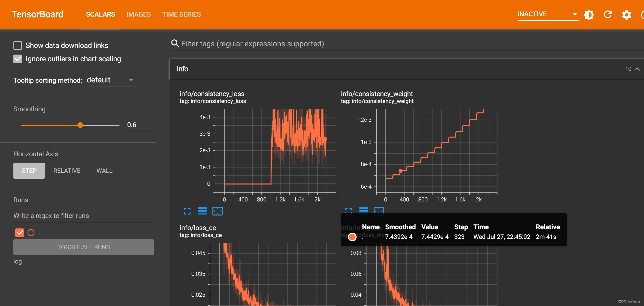Open the INACTIVE plugins dropdown
This screenshot has height=306, width=644.
tap(548, 14)
